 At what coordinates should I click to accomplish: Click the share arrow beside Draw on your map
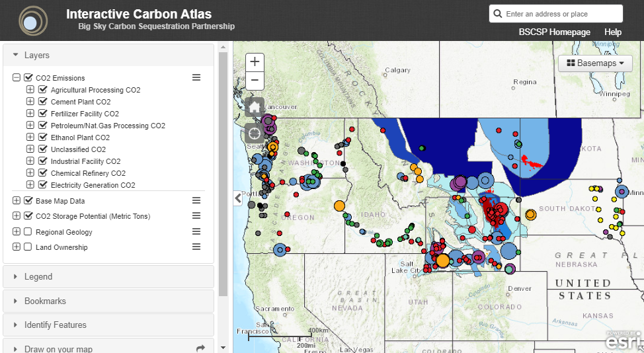pos(201,348)
